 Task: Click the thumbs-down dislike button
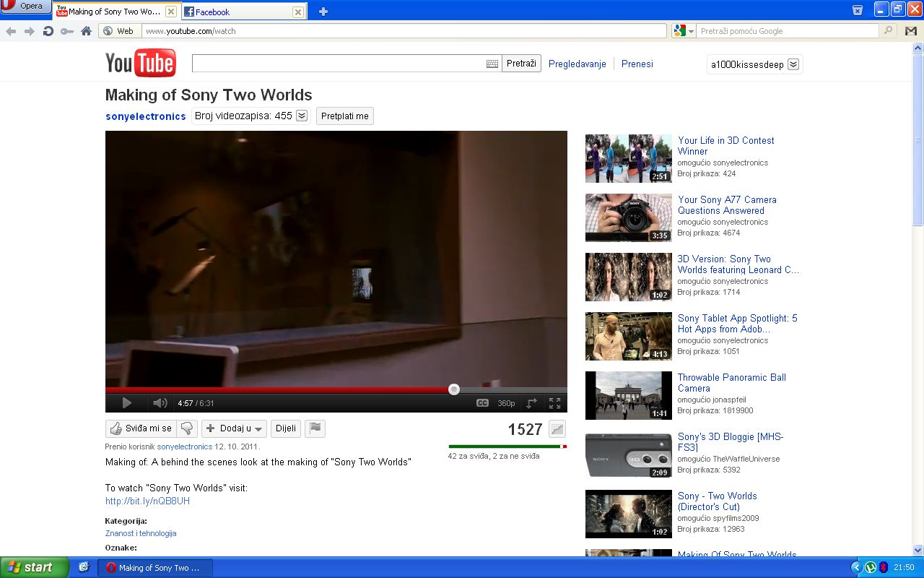[188, 428]
